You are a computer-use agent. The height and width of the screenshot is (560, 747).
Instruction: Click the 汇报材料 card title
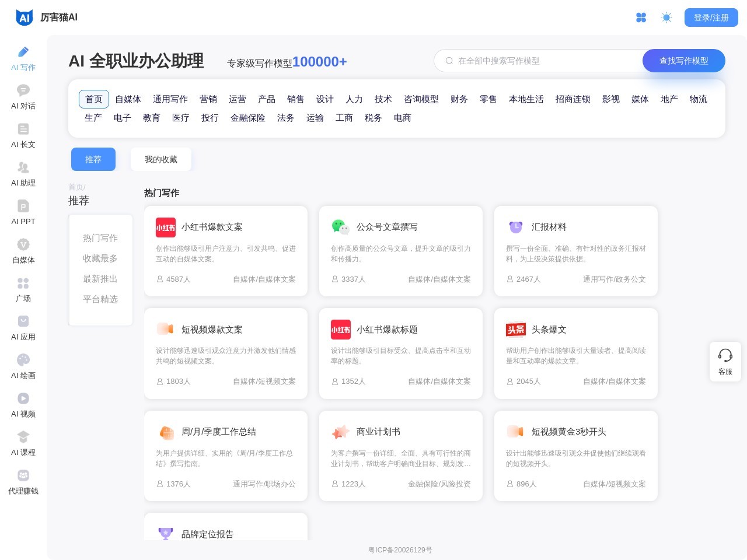[549, 227]
